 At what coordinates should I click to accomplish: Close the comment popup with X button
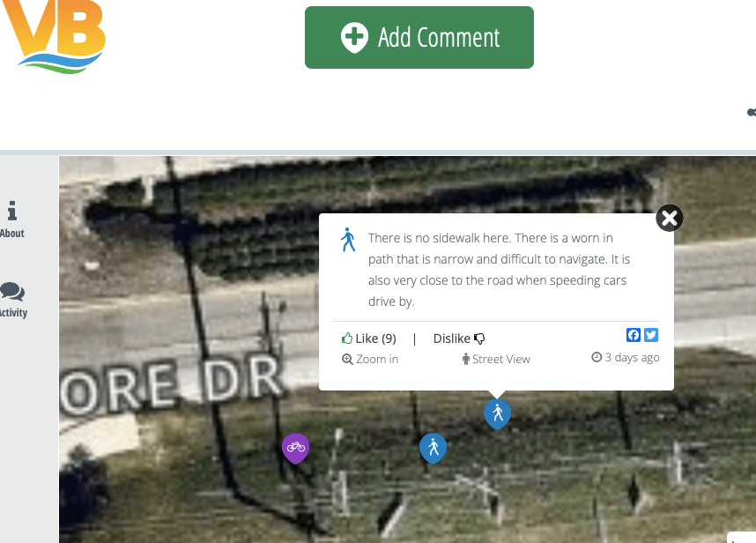[x=670, y=218]
